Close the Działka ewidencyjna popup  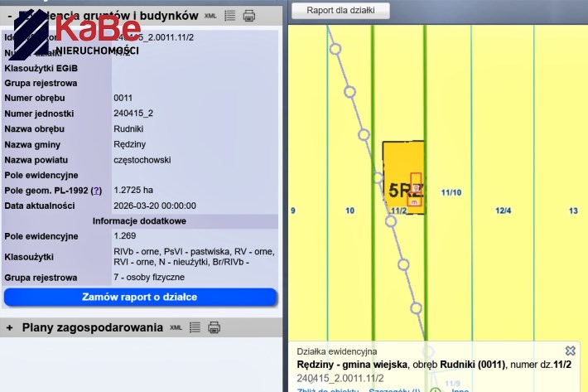click(570, 351)
